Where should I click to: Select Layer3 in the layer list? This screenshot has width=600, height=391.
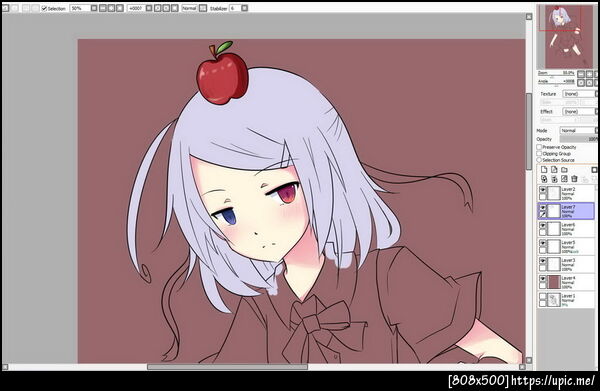pos(566,264)
